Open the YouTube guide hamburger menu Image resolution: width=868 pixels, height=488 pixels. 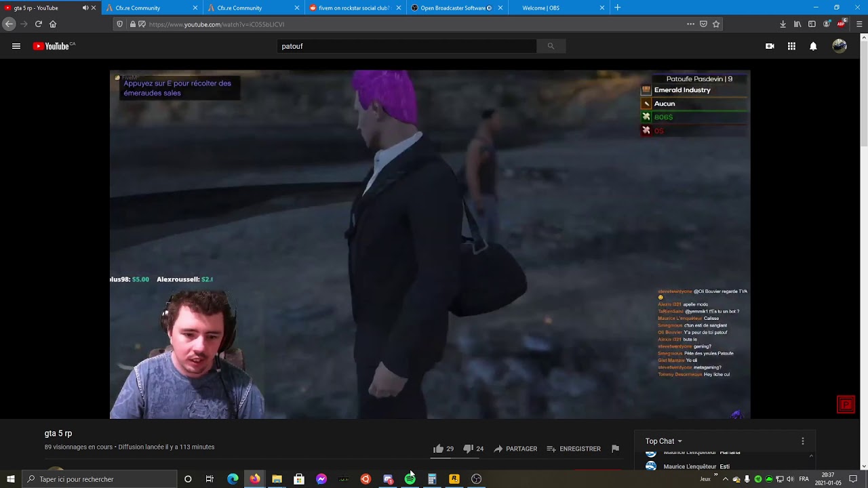[16, 46]
